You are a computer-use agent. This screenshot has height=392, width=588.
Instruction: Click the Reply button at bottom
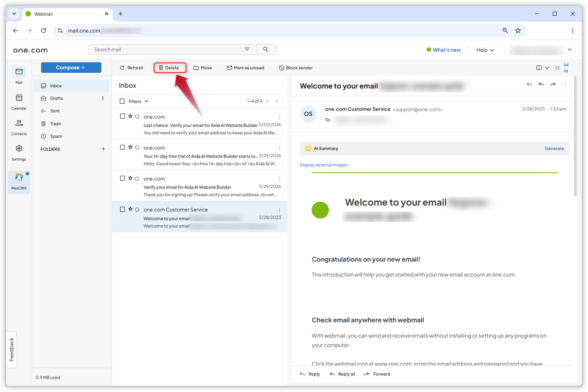[x=310, y=374]
